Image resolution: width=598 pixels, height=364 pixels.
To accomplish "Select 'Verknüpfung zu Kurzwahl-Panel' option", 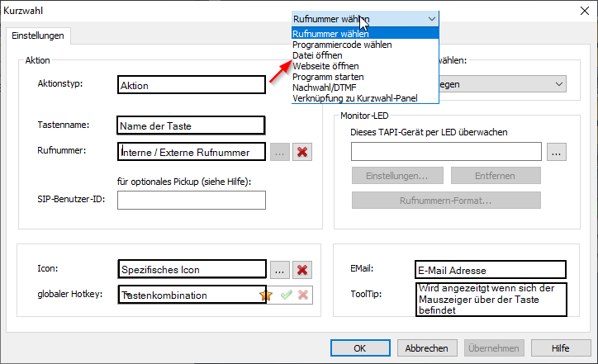I will [354, 98].
